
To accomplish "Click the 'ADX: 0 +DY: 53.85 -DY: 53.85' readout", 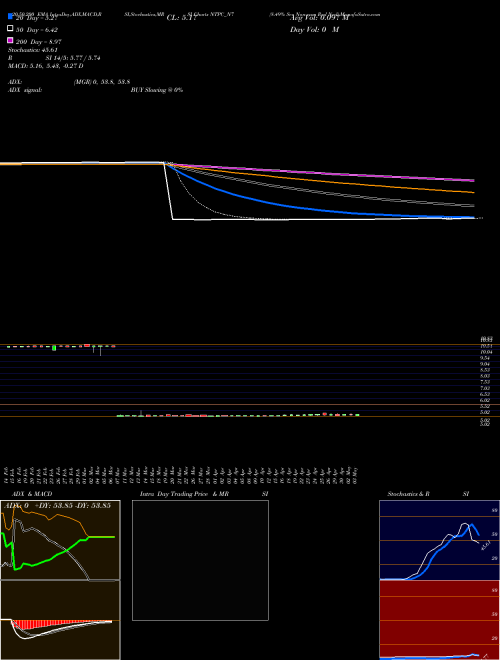I will [57, 506].
